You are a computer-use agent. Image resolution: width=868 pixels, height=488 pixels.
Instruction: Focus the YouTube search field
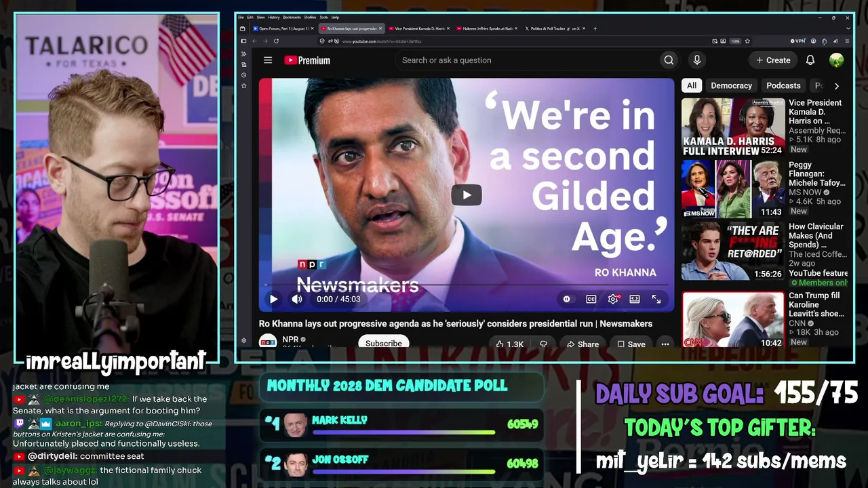[x=528, y=60]
